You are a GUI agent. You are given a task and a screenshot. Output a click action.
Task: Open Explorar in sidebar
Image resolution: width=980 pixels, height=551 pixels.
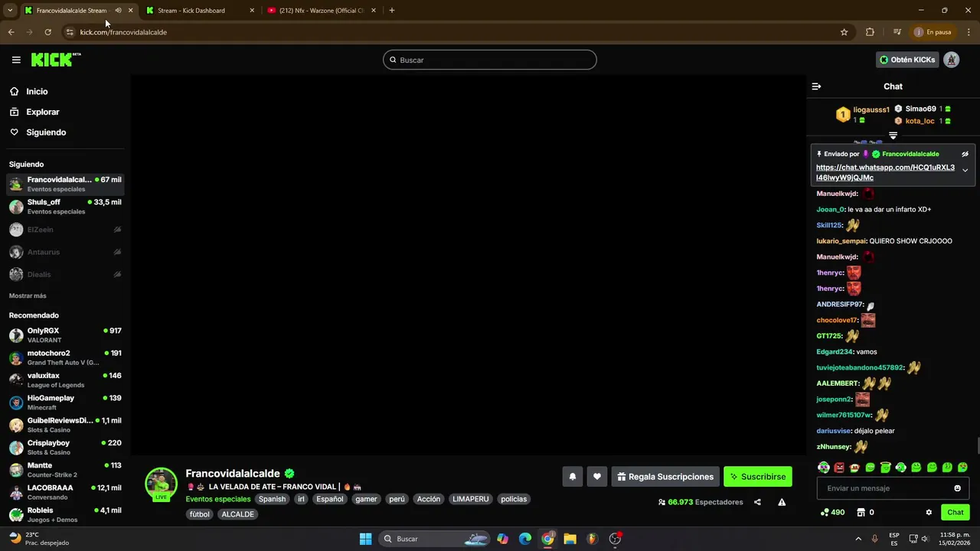pyautogui.click(x=43, y=112)
